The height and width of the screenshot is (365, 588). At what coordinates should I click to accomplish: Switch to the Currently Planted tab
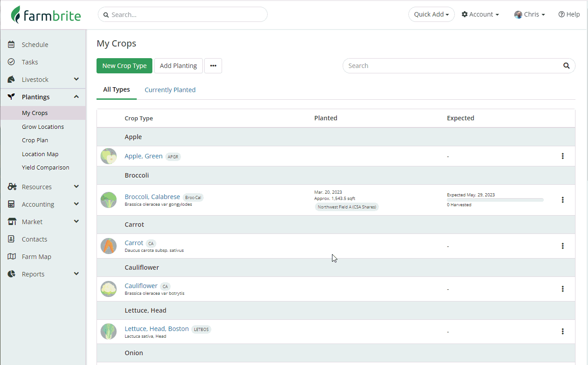[170, 90]
